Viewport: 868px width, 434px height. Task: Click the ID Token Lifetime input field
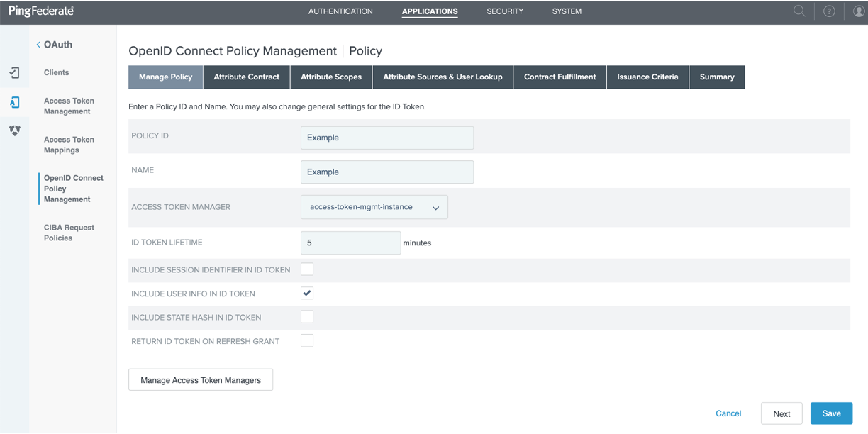[x=350, y=243]
